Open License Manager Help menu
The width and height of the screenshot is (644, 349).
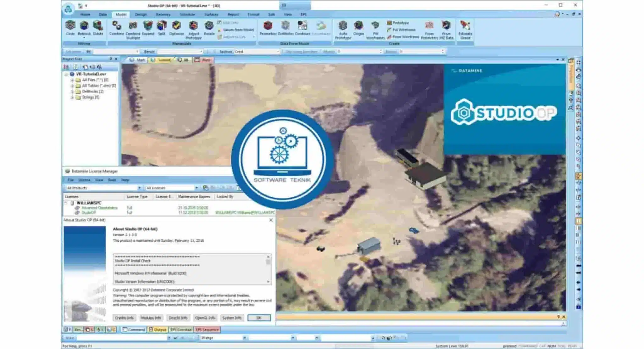[x=125, y=180]
